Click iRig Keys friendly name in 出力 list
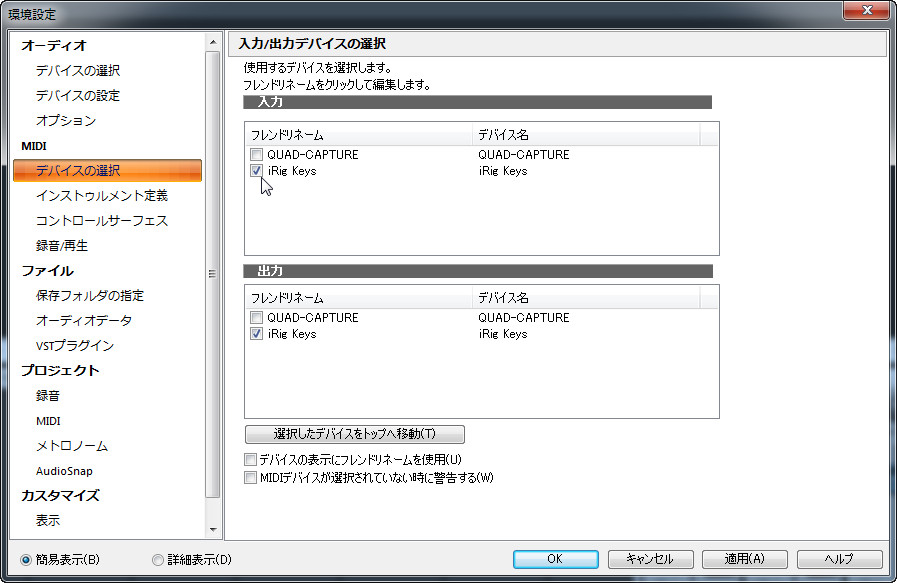Screen dimensions: 897x583 pyautogui.click(x=292, y=334)
